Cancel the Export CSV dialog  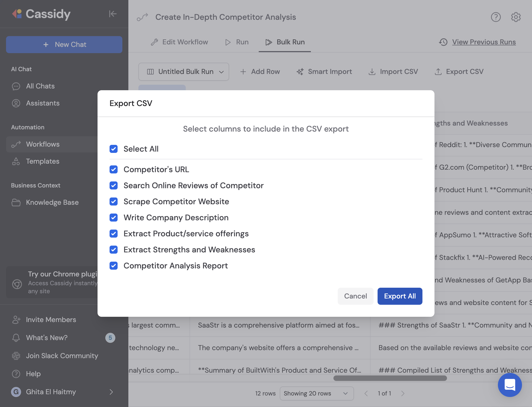(x=356, y=296)
